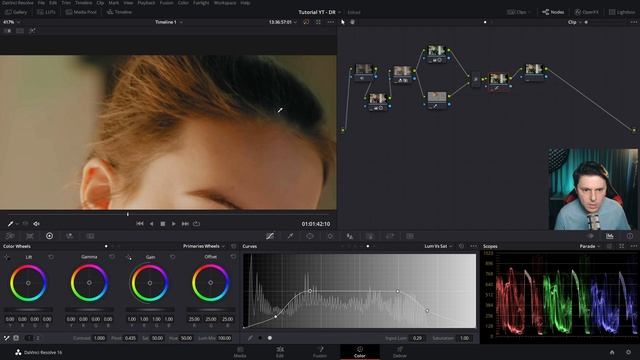Open the Information palette icon
Screen dimensions: 640x360
click(630, 236)
